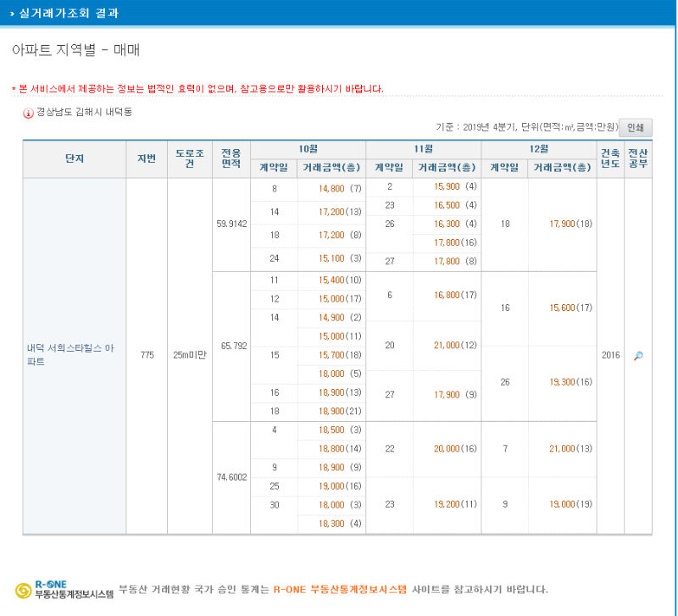Click the 17,800(16) price
Viewport: 678px width, 616px height.
click(x=455, y=242)
